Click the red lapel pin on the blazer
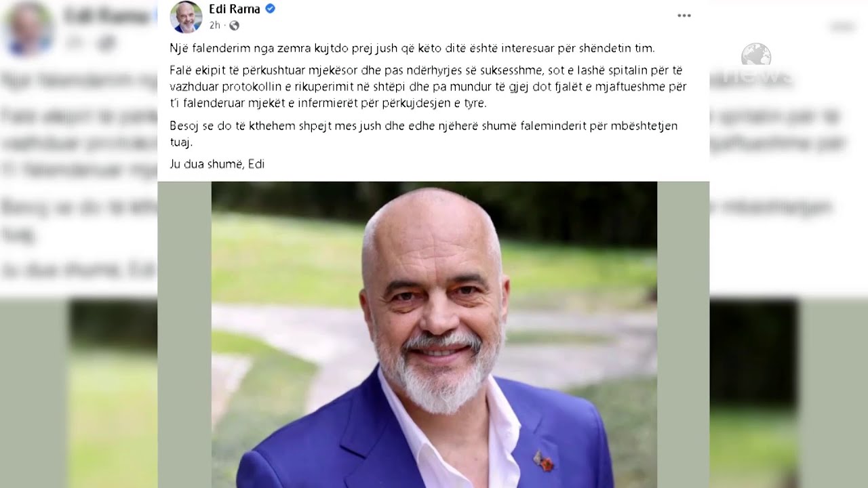868x488 pixels. point(544,462)
